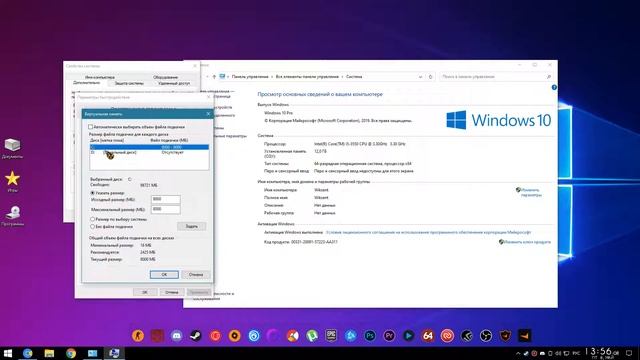Click OK in the performance options dialog
The image size is (640, 360).
tap(144, 292)
